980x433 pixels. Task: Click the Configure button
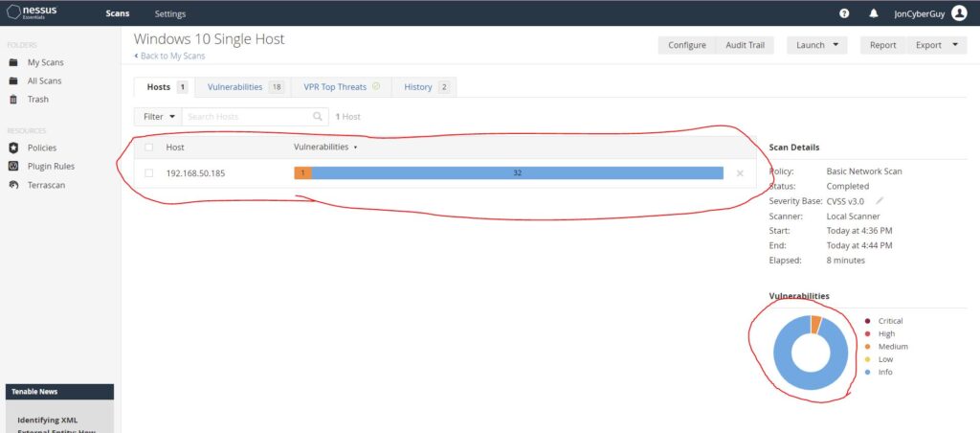pos(687,45)
